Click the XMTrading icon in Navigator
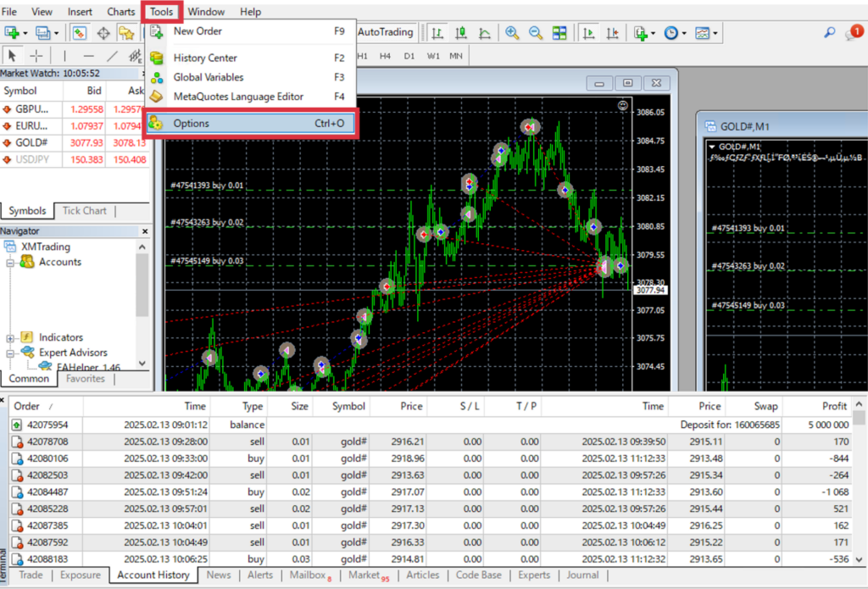This screenshot has width=868, height=589. (x=10, y=247)
